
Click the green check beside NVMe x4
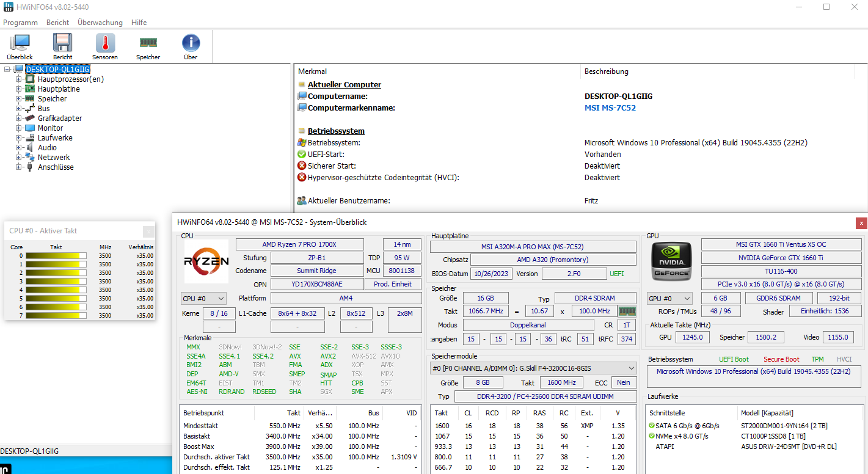(x=651, y=436)
